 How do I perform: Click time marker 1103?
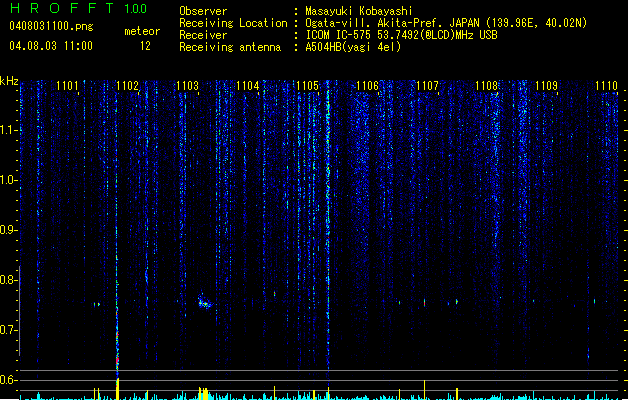pyautogui.click(x=187, y=86)
